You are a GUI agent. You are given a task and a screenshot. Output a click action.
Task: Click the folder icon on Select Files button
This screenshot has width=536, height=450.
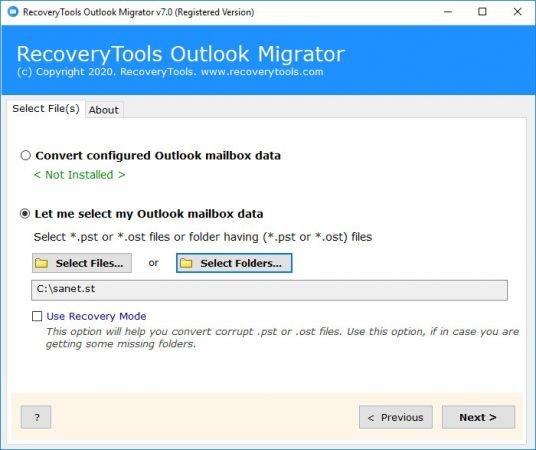[42, 263]
